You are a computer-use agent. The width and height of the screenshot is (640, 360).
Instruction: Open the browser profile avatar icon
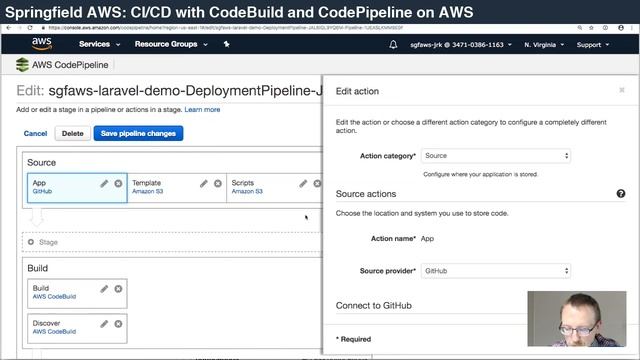621,28
